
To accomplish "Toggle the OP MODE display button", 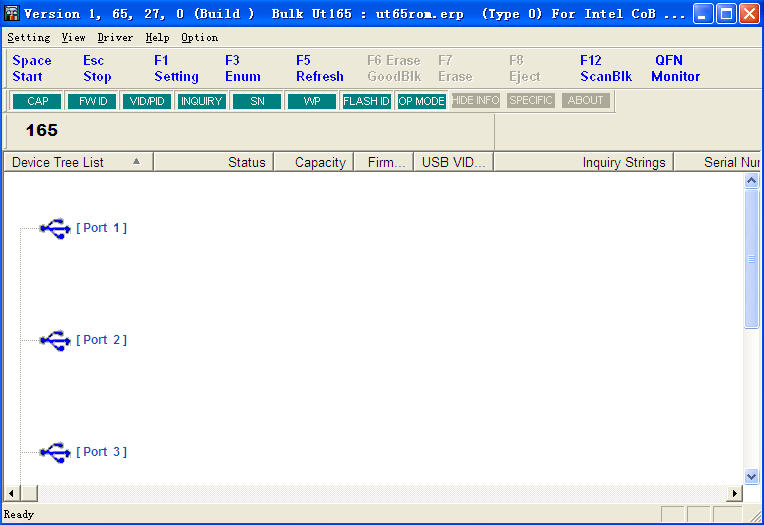I will tap(421, 101).
